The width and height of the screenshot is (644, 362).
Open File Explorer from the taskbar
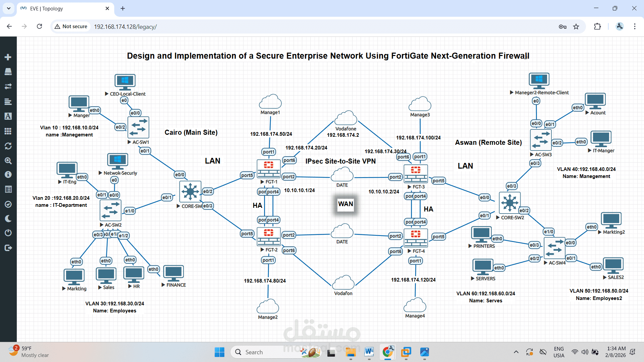pyautogui.click(x=351, y=352)
